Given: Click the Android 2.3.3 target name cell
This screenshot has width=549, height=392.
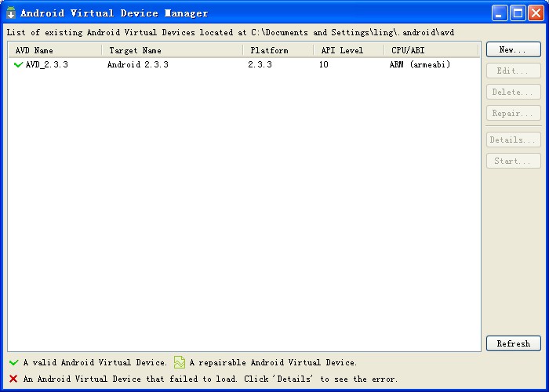Looking at the screenshot, I should pos(137,64).
